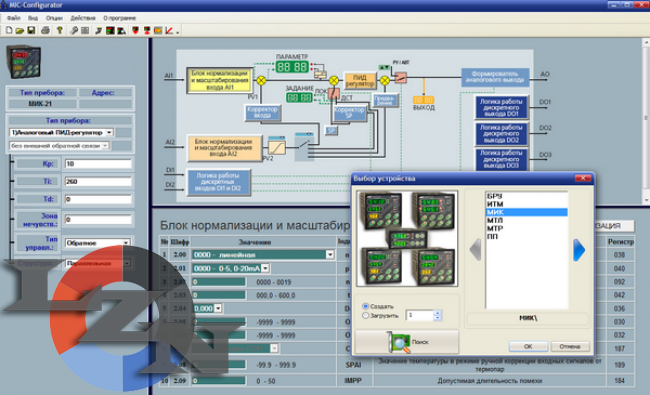650x395 pixels.
Task: Click the Kp input field
Action: pos(98,164)
